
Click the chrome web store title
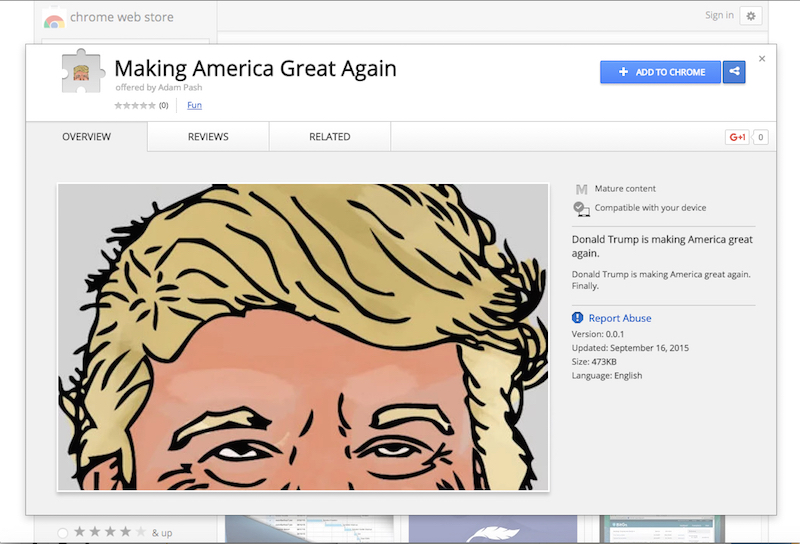[x=121, y=17]
